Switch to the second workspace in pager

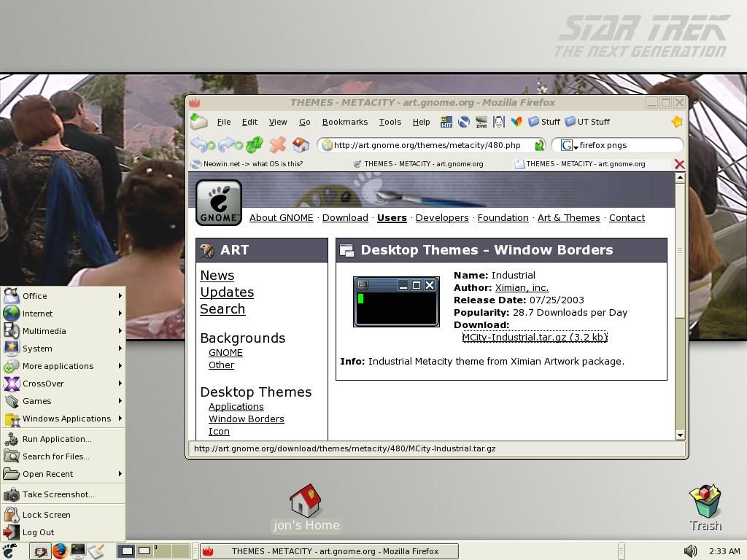click(x=144, y=551)
